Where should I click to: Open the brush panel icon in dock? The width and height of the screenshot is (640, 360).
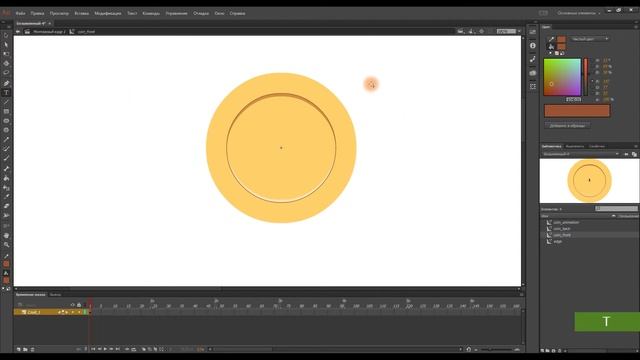point(533,59)
